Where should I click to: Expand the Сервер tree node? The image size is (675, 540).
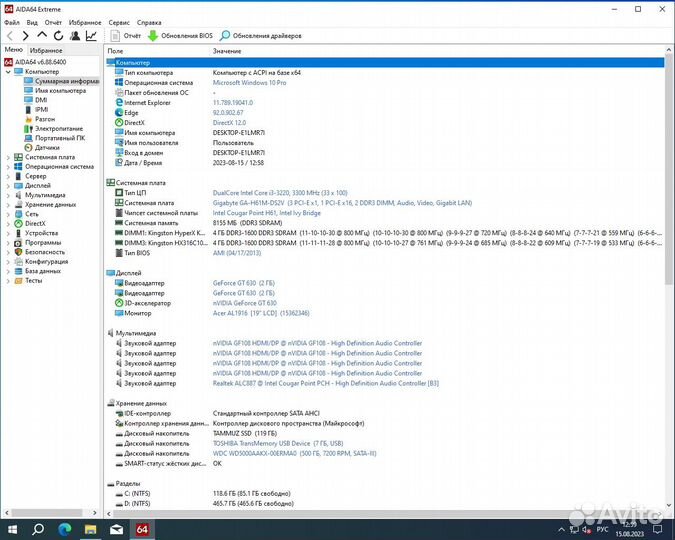(x=8, y=177)
